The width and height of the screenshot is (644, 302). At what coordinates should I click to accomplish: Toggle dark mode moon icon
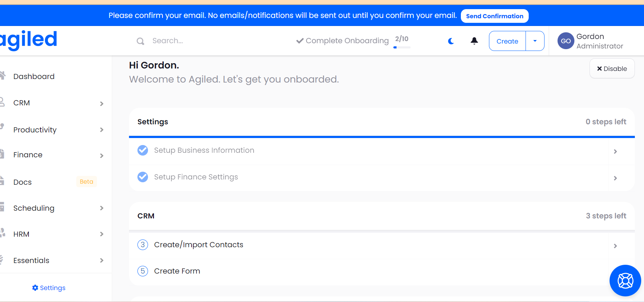pos(451,41)
